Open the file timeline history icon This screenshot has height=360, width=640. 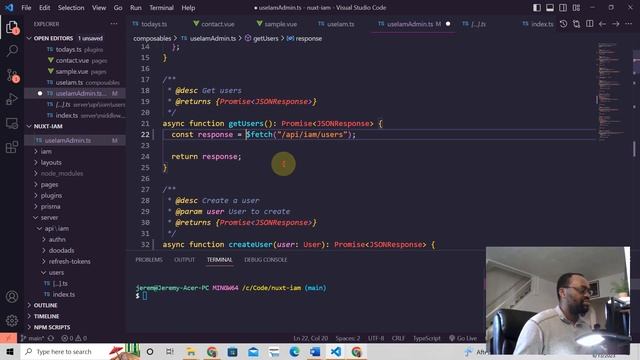point(563,24)
